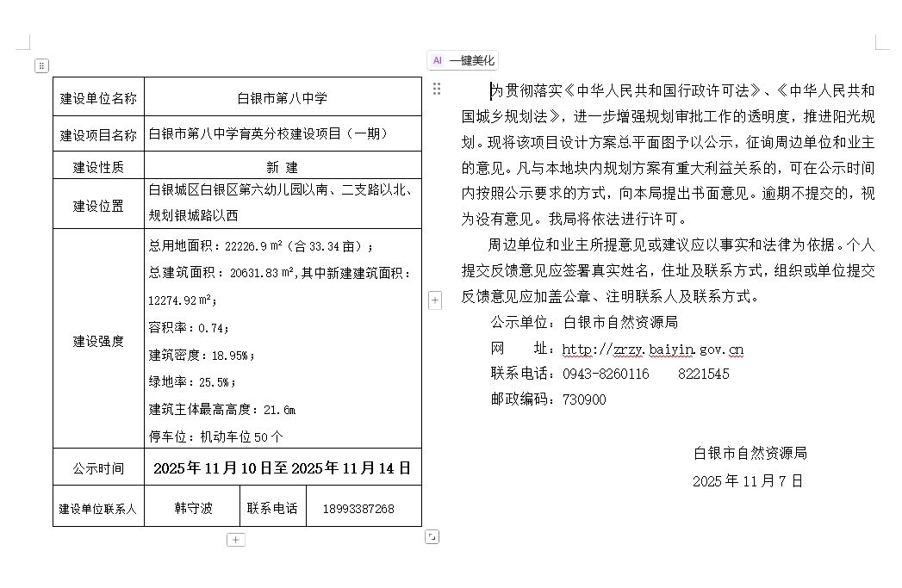The width and height of the screenshot is (902, 588).
Task: Click the AI 一键美化 button
Action: 463,60
